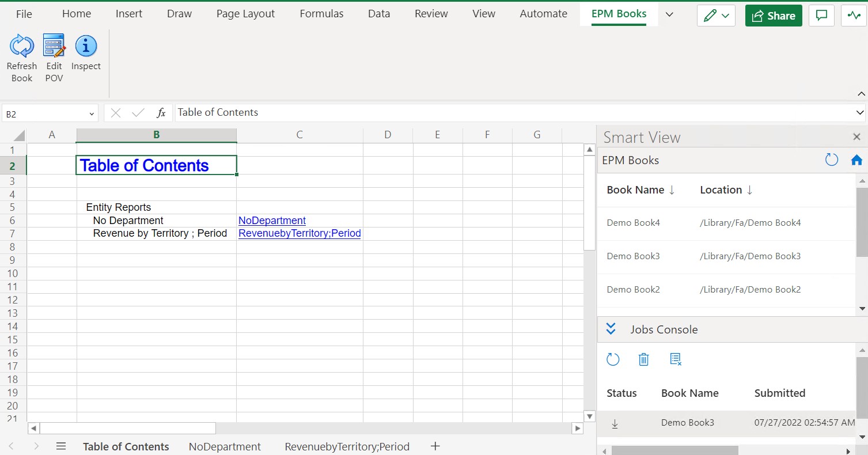The height and width of the screenshot is (455, 868).
Task: Select the NoDepartment sheet tab
Action: point(225,446)
